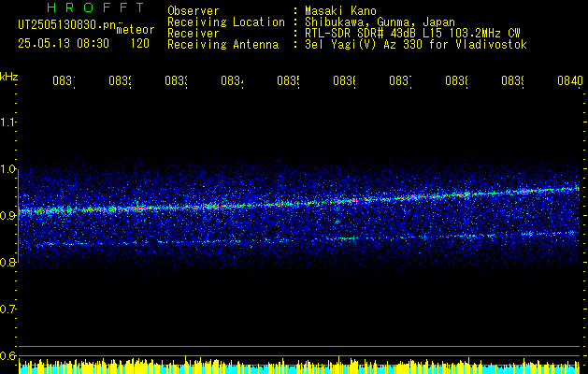Screen dimensions: 588x374
Task: Select RTL-SDR SDR# 43dB receiver text
Action: coord(412,34)
